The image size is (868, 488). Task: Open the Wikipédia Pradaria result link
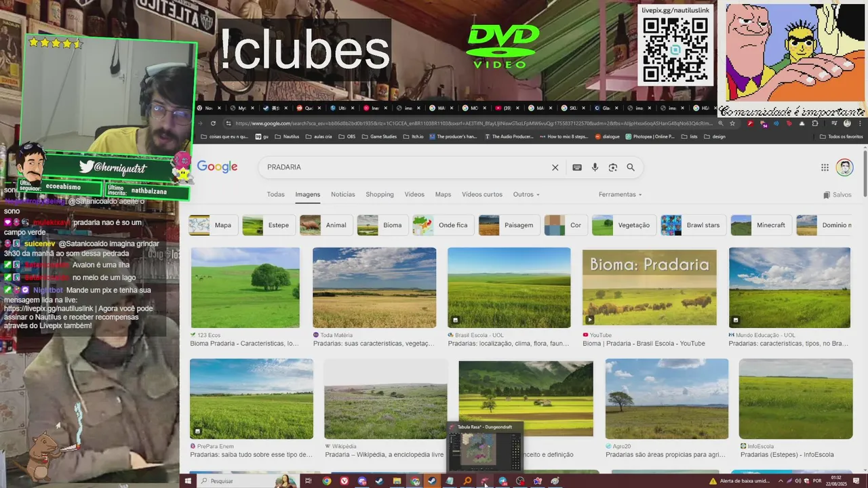384,455
